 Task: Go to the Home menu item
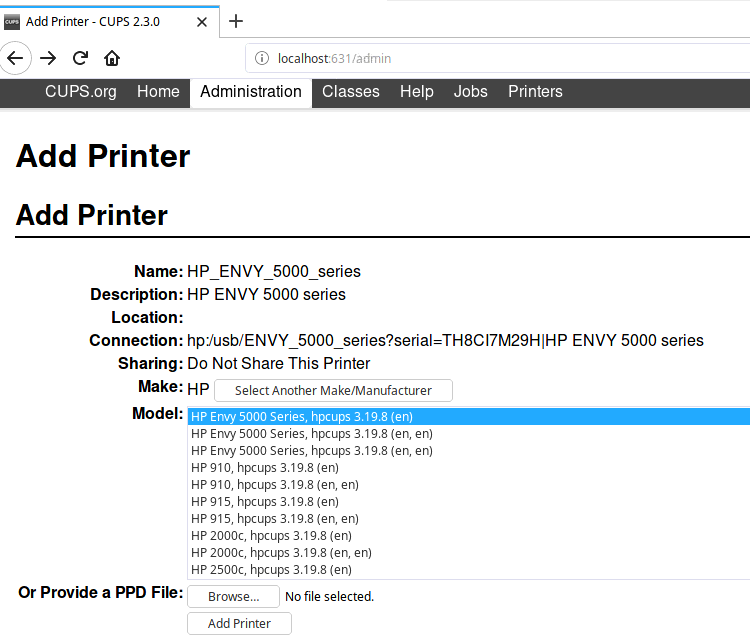tap(158, 92)
